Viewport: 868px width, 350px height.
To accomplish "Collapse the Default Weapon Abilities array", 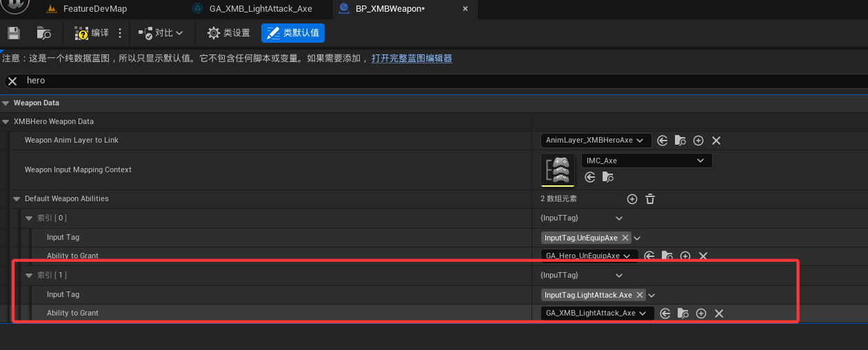I will pos(17,198).
